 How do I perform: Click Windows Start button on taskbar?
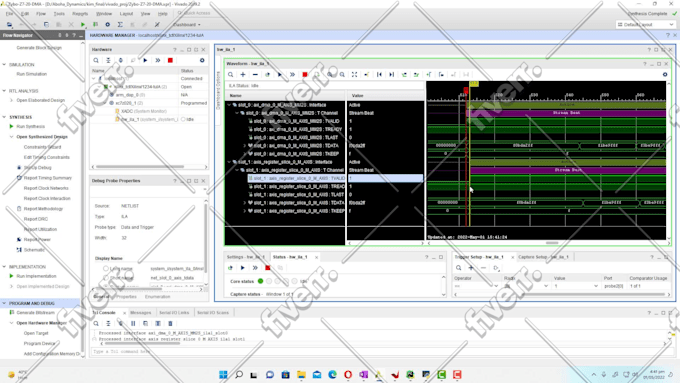[x=223, y=375]
